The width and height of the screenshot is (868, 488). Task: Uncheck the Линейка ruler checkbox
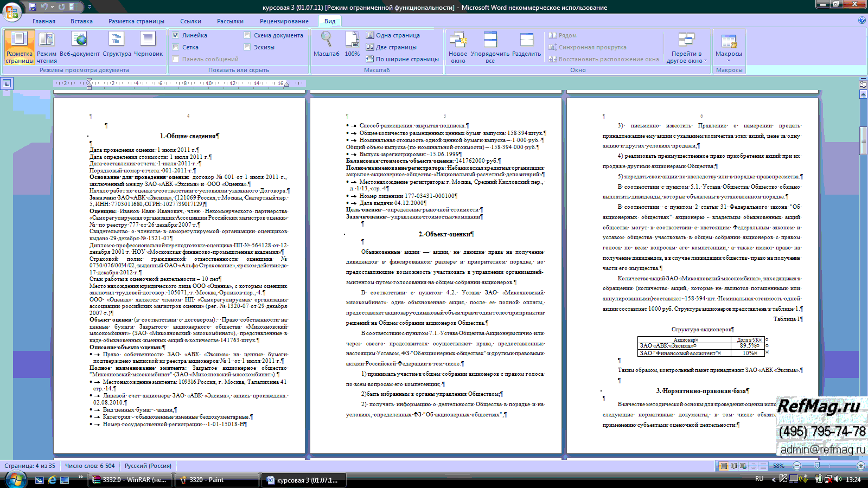pos(176,35)
